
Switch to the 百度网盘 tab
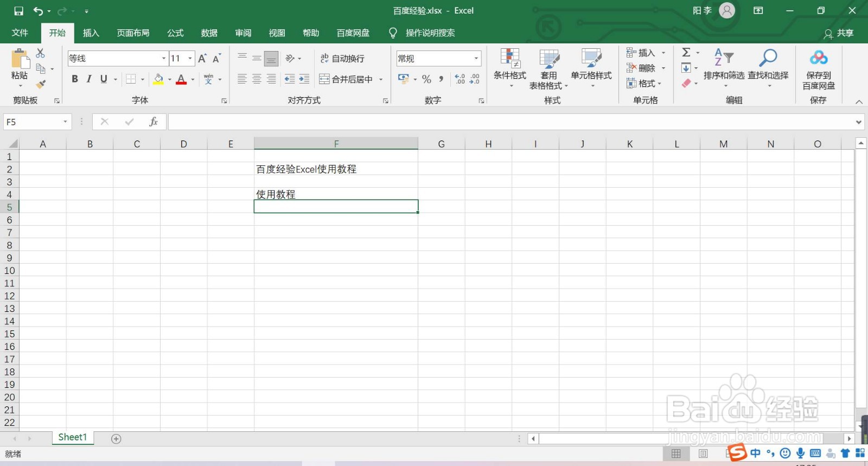pos(353,33)
